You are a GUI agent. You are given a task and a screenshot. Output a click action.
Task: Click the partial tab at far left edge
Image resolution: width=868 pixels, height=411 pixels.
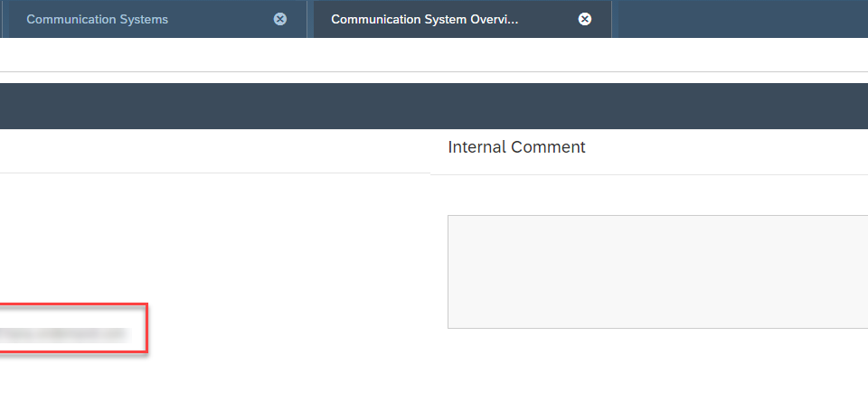pyautogui.click(x=1, y=19)
